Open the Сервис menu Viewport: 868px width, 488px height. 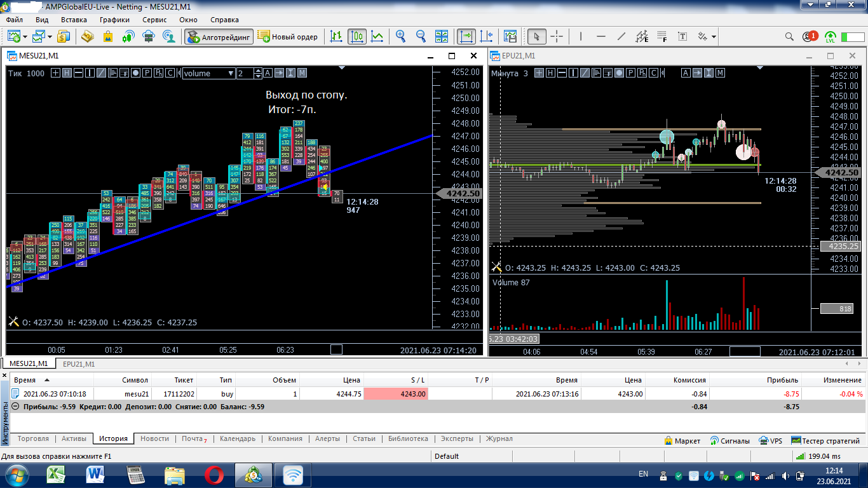pos(154,20)
